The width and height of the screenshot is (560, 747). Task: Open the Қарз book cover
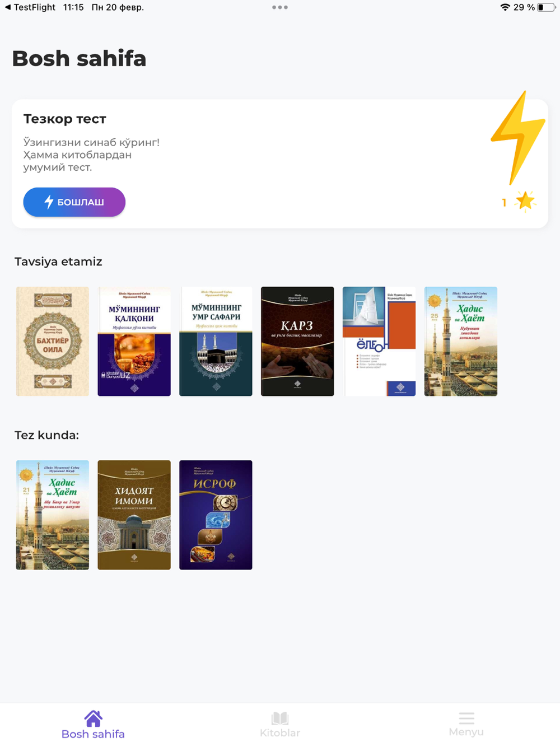click(297, 342)
